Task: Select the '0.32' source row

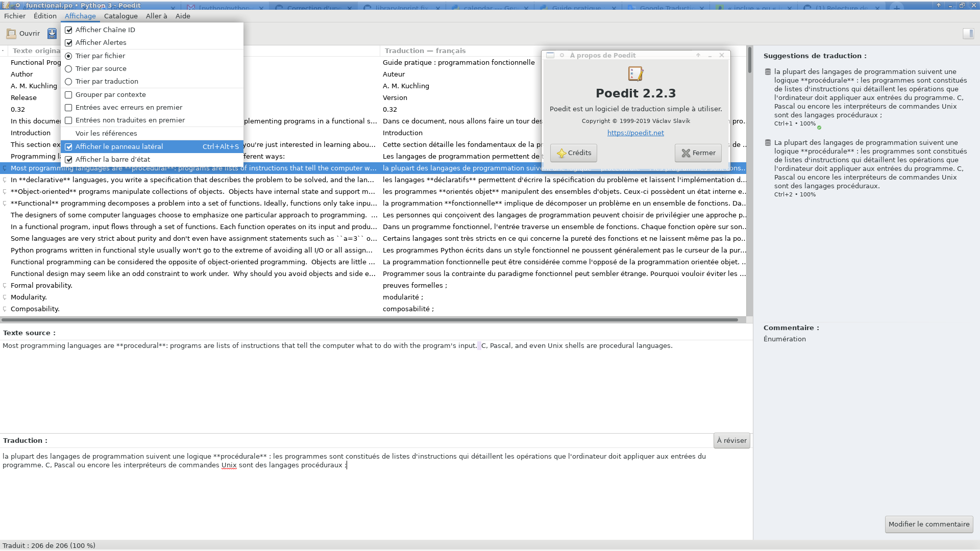Action: [18, 110]
